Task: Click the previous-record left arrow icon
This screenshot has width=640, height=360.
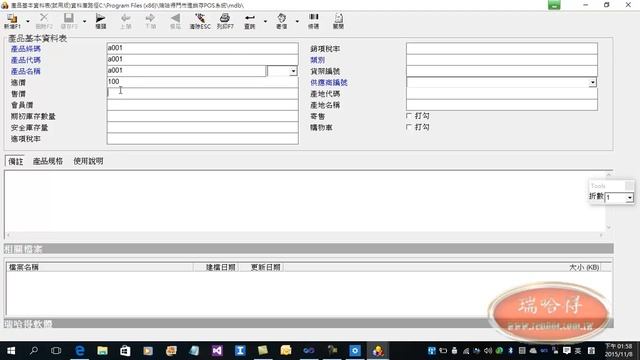Action: (x=126, y=21)
